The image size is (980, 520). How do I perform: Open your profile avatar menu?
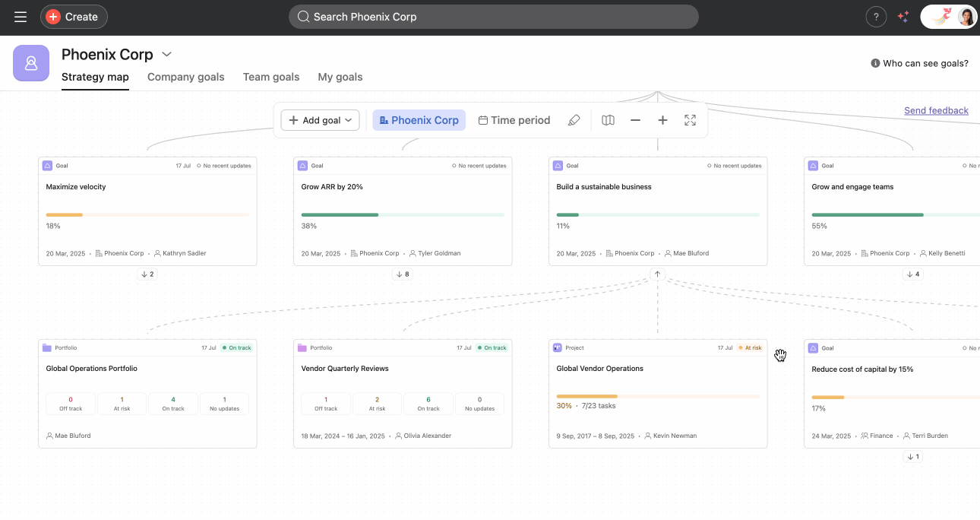click(x=963, y=16)
